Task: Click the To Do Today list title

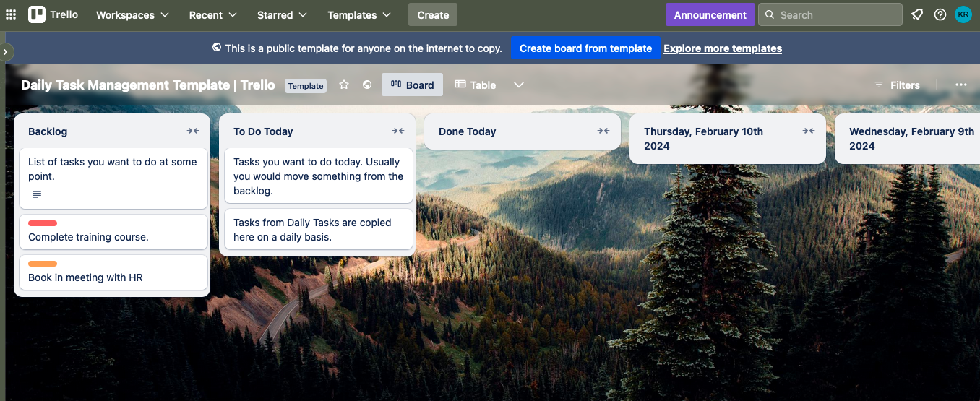Action: (263, 131)
